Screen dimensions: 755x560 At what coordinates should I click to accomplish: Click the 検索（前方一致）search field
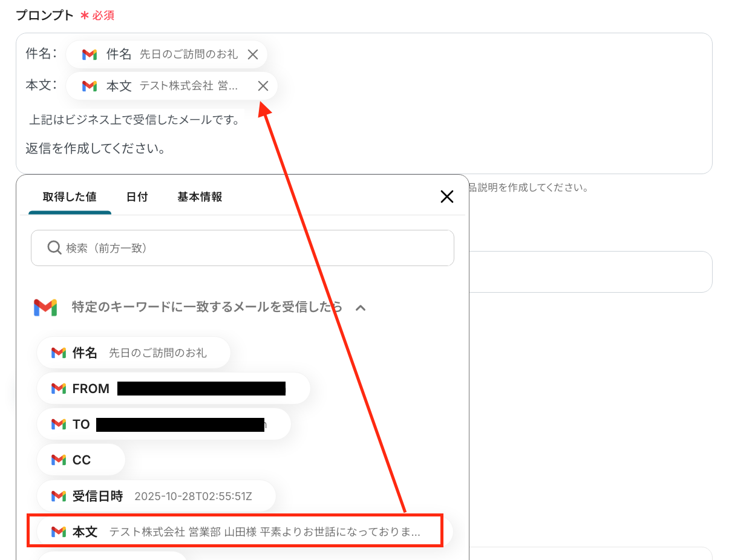pos(243,248)
